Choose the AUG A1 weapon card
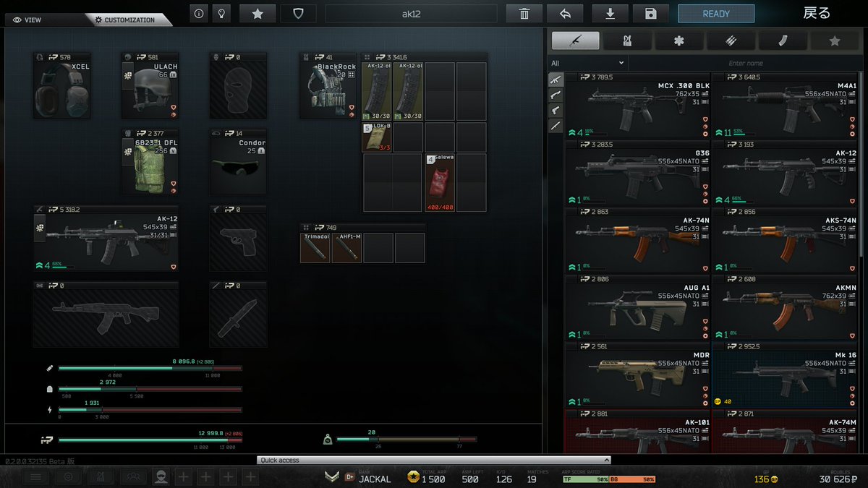Image resolution: width=868 pixels, height=488 pixels. point(637,308)
